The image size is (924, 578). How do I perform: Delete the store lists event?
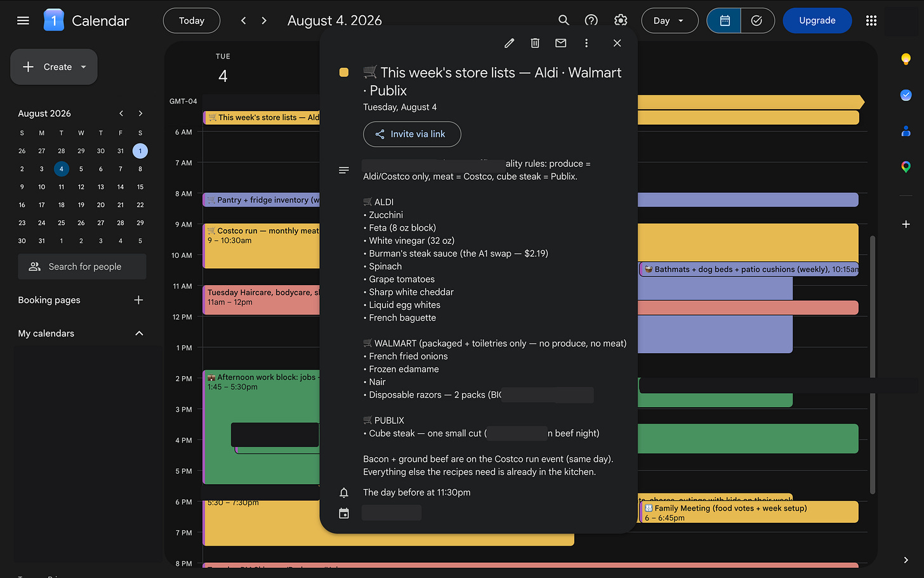pos(535,43)
